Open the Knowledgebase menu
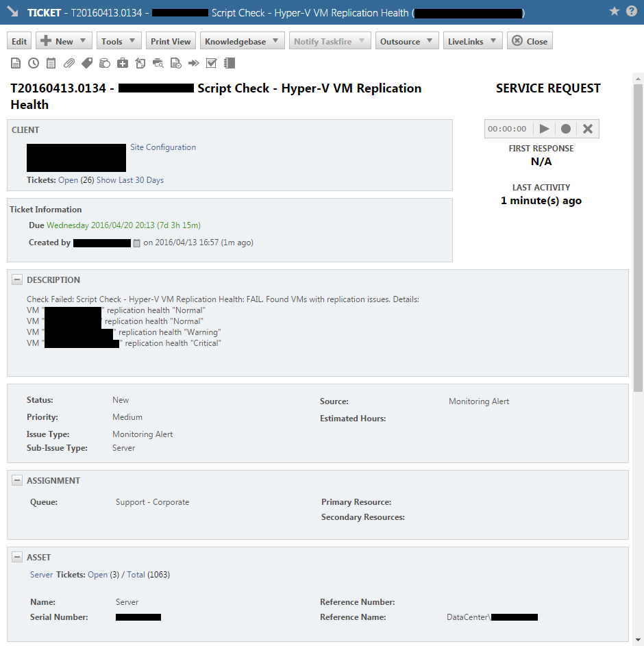644x646 pixels. (242, 40)
